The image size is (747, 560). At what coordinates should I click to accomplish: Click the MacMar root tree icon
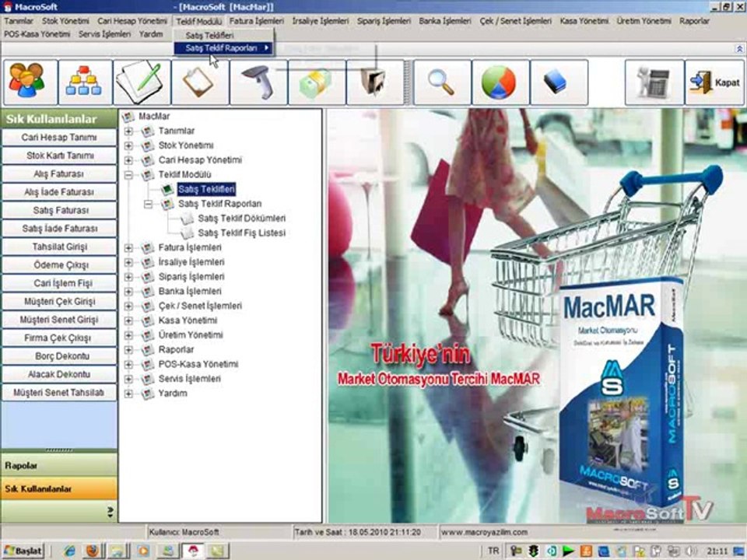coord(128,116)
